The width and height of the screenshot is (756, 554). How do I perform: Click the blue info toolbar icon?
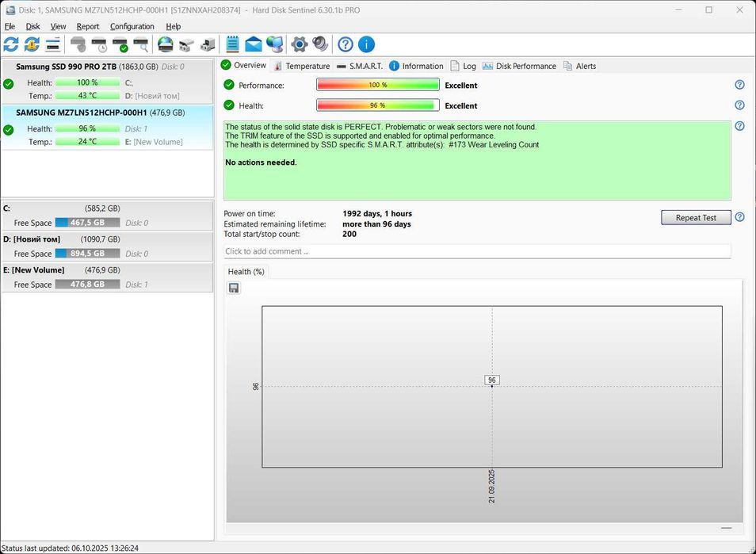pos(366,44)
